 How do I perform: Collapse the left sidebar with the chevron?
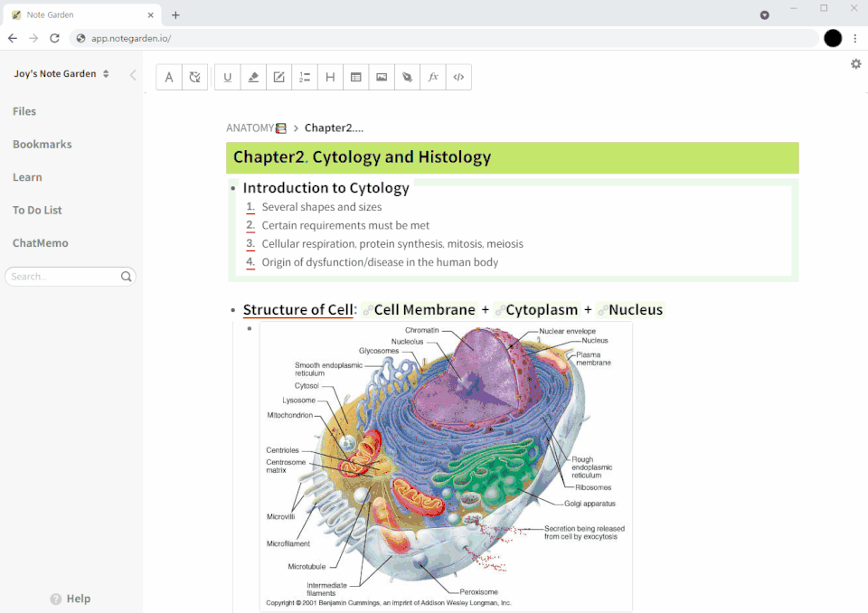(133, 75)
